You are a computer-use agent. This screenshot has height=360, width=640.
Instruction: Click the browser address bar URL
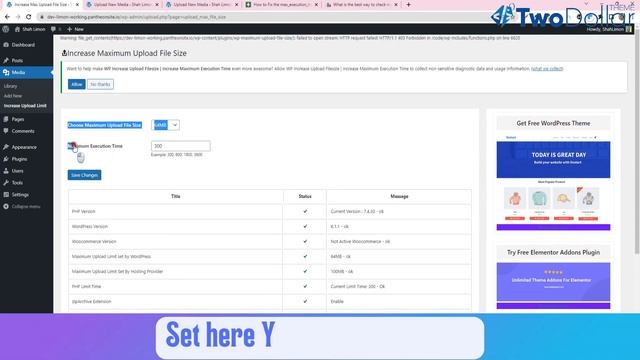pyautogui.click(x=136, y=17)
